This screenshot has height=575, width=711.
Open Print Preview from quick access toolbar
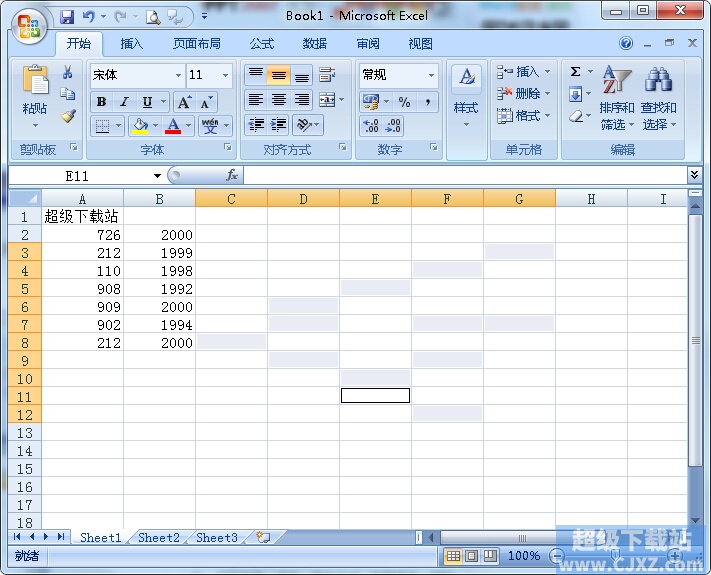pyautogui.click(x=153, y=17)
